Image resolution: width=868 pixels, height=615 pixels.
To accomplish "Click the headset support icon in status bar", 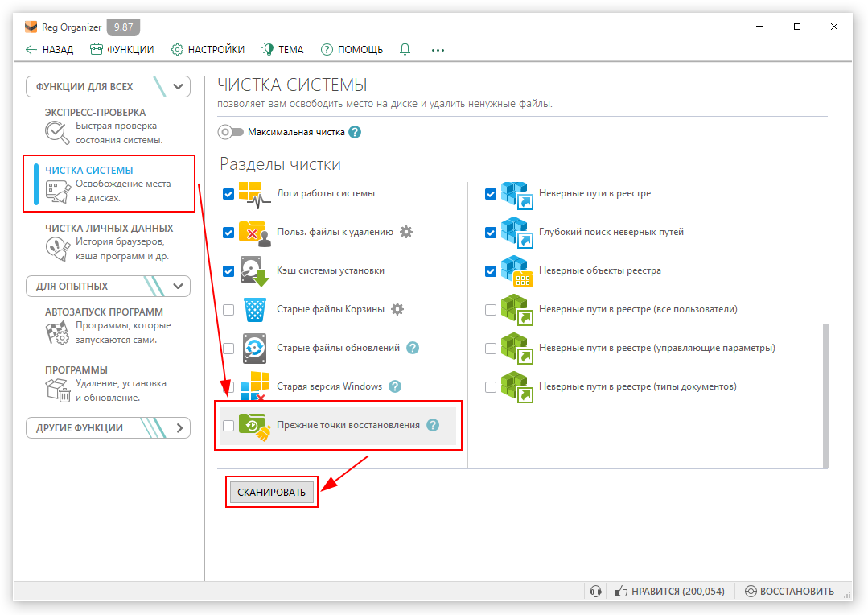I will [596, 592].
